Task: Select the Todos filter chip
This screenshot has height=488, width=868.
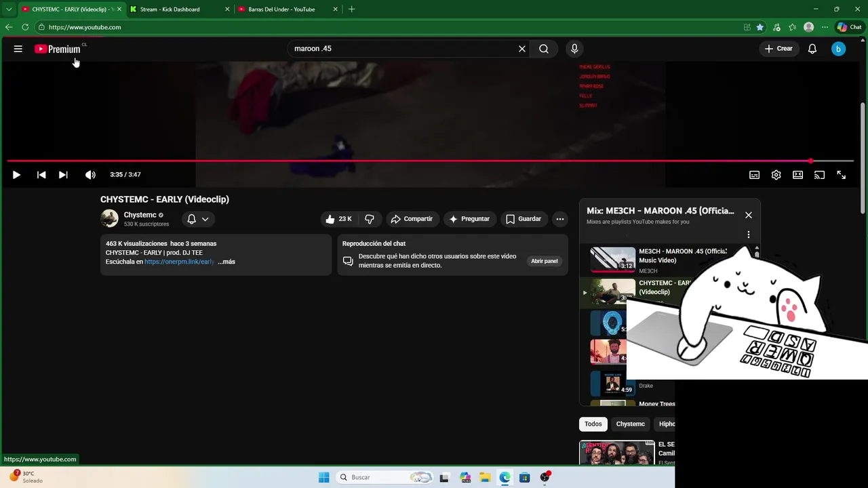Action: pos(593,424)
